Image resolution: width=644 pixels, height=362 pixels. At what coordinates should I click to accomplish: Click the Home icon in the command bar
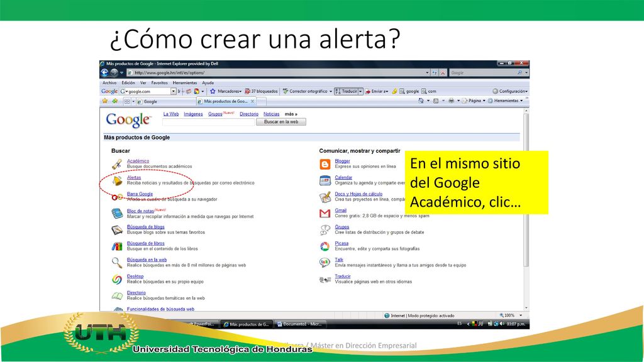(421, 101)
